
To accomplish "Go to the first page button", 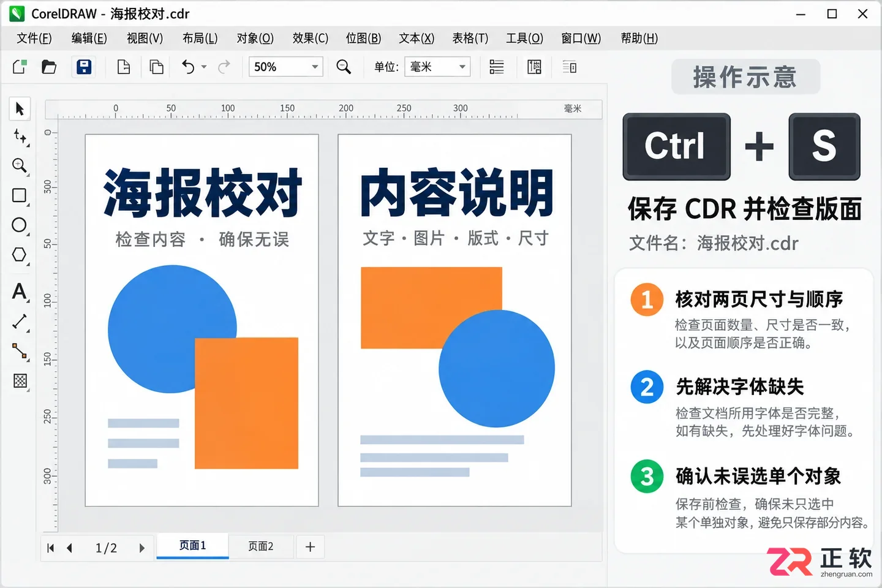I will pyautogui.click(x=51, y=548).
